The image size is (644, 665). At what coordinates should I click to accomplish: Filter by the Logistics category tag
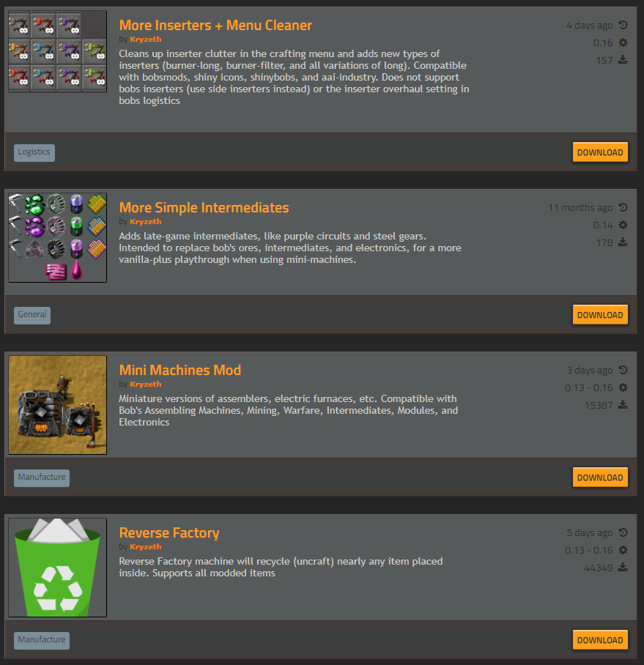pyautogui.click(x=34, y=152)
